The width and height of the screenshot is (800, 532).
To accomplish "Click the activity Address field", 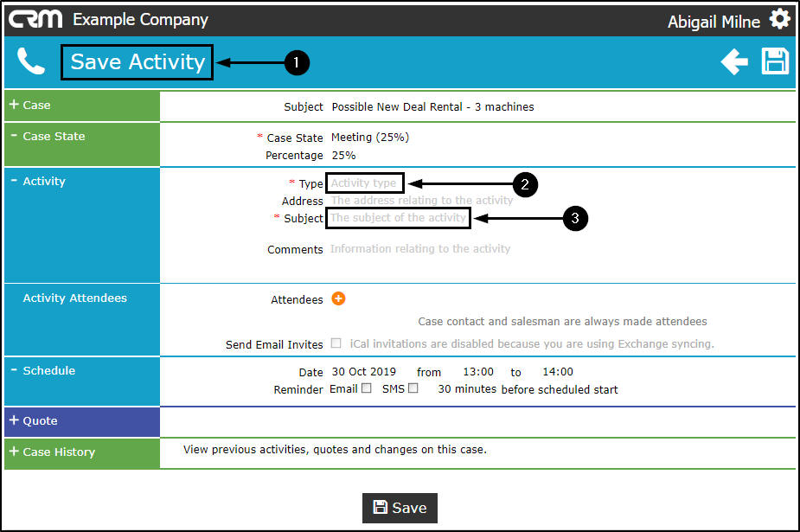I will 421,201.
